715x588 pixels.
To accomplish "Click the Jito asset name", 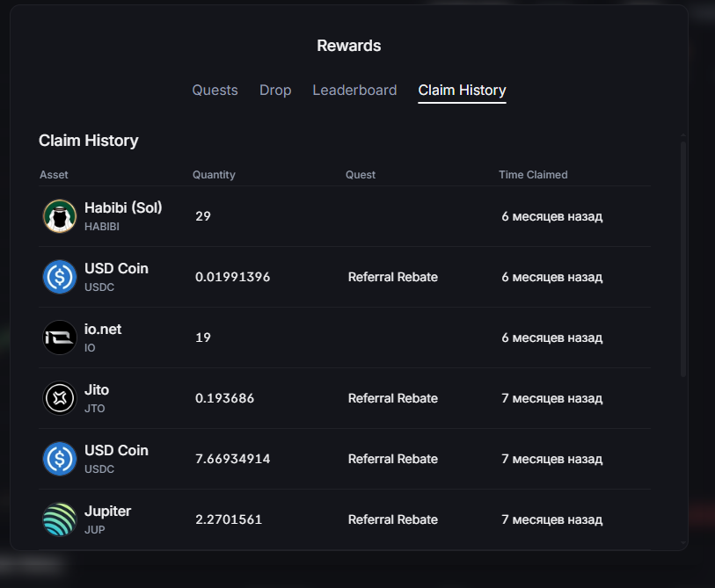I will pyautogui.click(x=97, y=389).
